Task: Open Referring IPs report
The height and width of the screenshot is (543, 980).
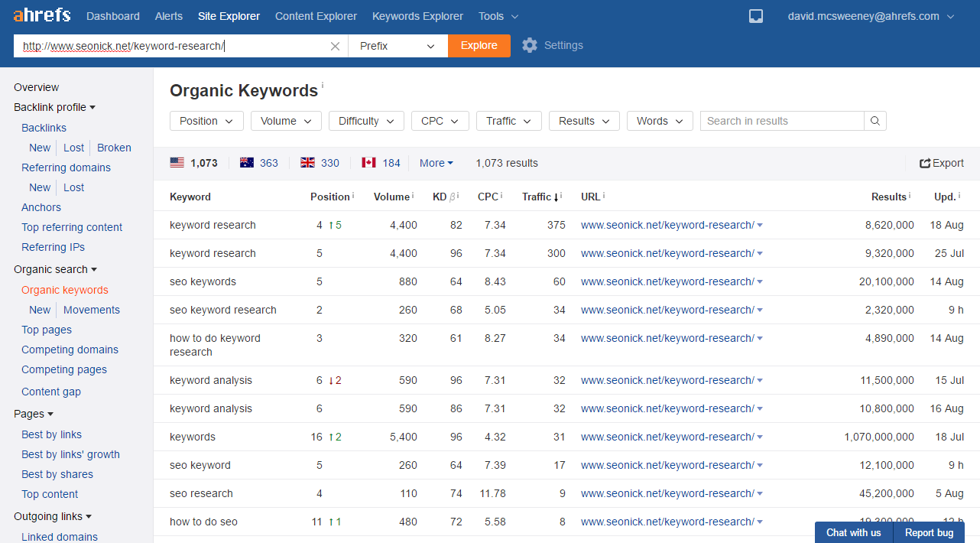Action: tap(53, 247)
